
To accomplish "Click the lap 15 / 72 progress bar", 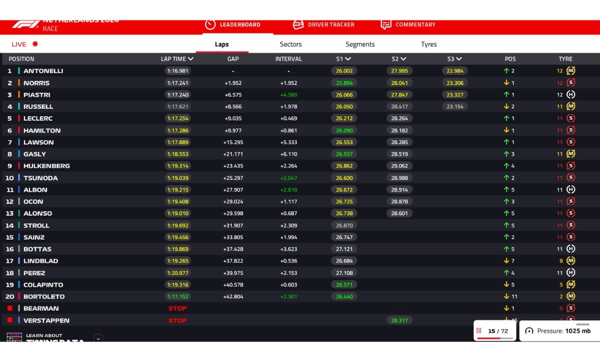I will [495, 338].
